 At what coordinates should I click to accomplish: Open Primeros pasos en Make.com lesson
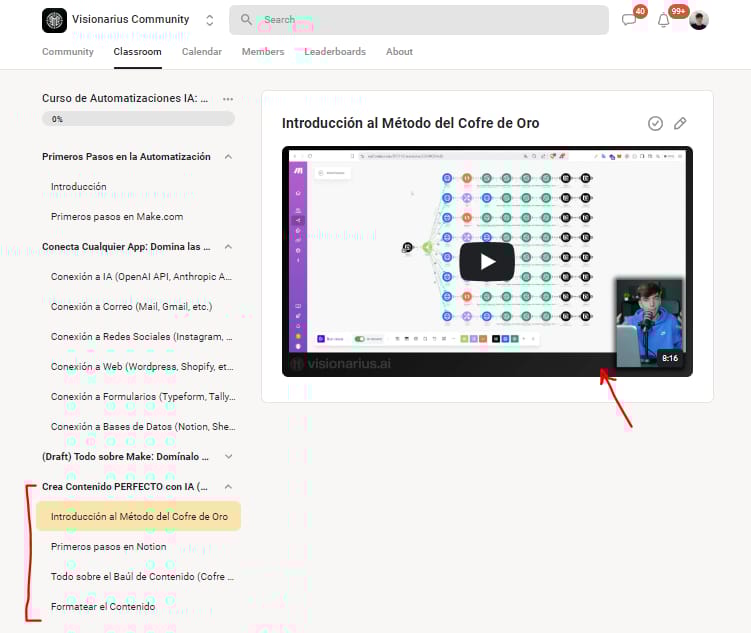(117, 216)
